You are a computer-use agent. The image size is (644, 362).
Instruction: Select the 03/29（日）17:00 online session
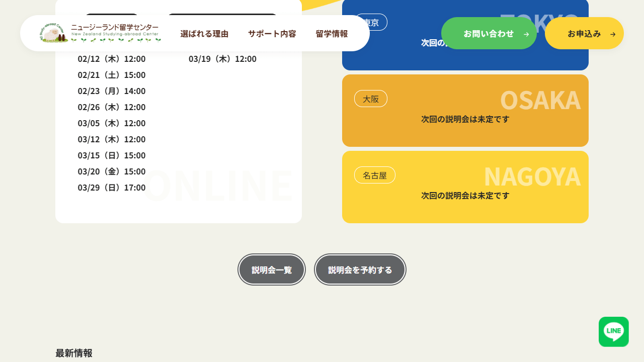point(112,188)
